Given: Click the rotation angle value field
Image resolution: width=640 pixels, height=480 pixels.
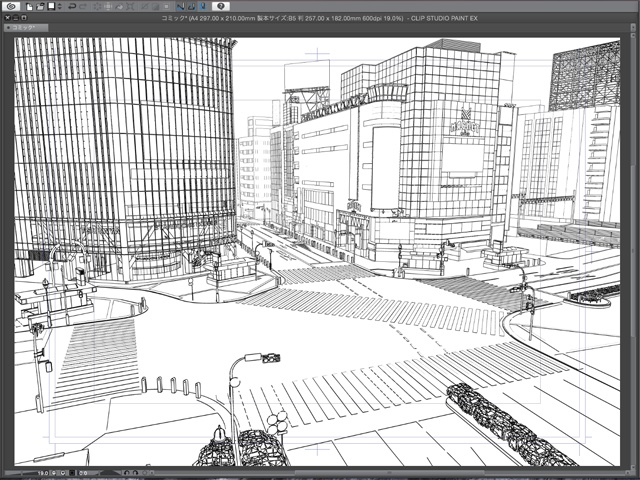Looking at the screenshot, I should (83, 473).
